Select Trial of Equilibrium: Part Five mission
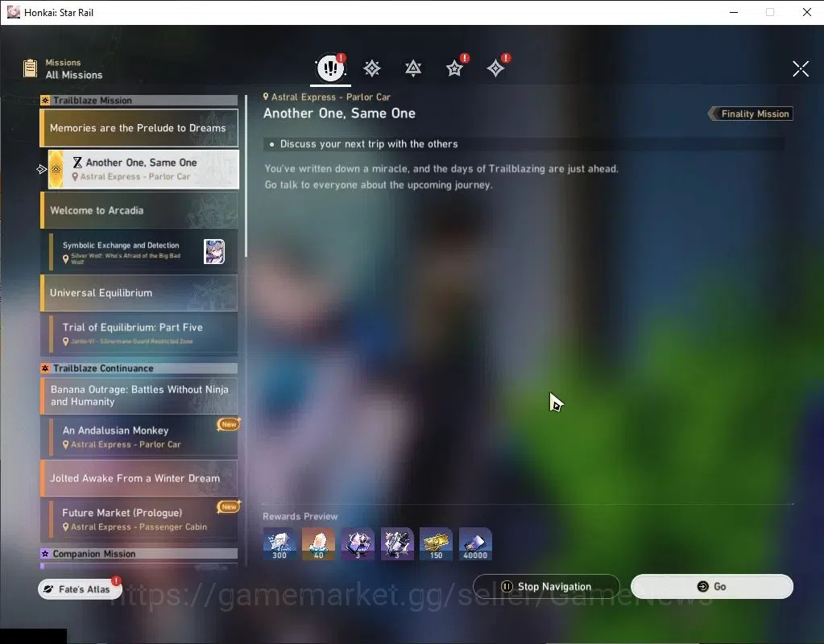 point(143,333)
